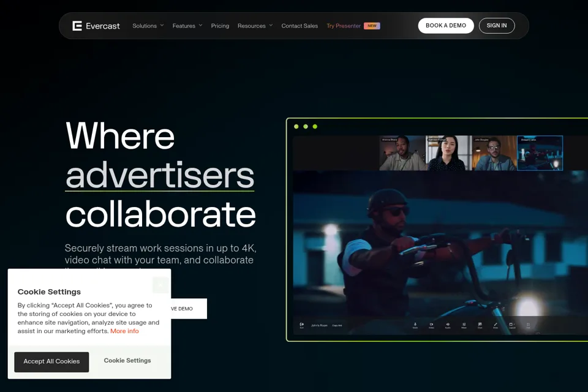The height and width of the screenshot is (392, 588).
Task: Click the Evercast logo
Action: click(96, 26)
